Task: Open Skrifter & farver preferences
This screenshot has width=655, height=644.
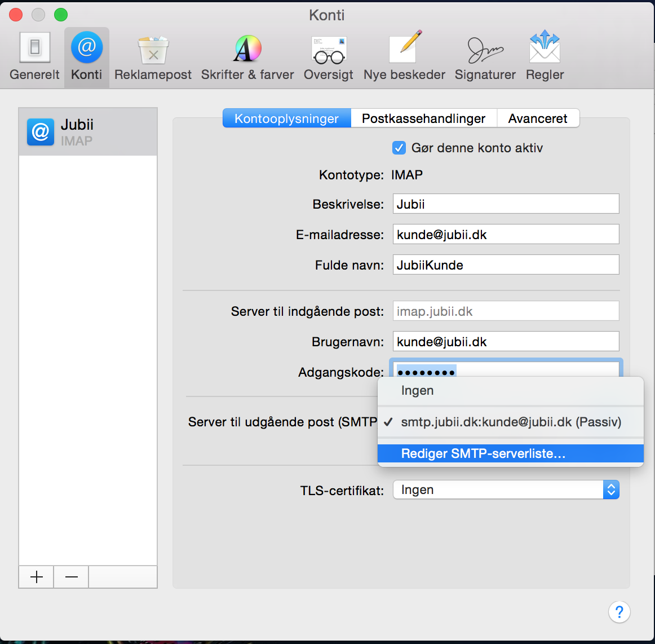Action: tap(247, 56)
